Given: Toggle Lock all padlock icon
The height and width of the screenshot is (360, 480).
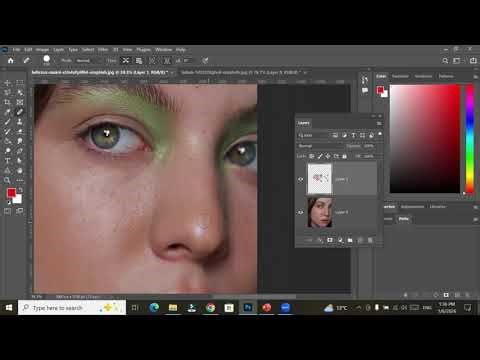Looking at the screenshot, I should pos(344,156).
